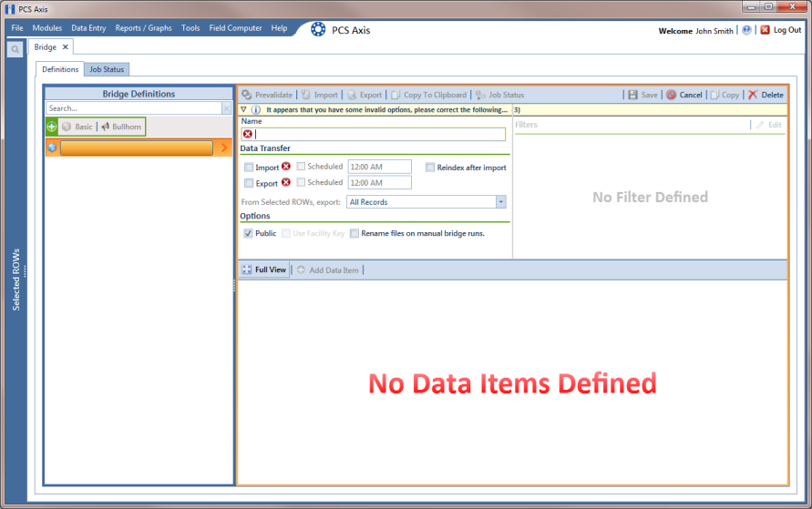
Task: Click the help icon next to John Smith
Action: pos(746,30)
